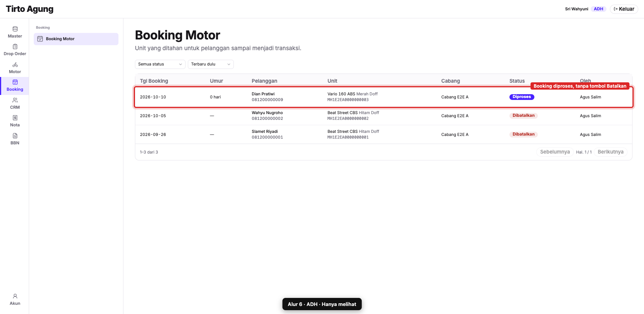Select the Booking calendar icon in the sidebar
Image resolution: width=644 pixels, height=314 pixels.
point(15,82)
